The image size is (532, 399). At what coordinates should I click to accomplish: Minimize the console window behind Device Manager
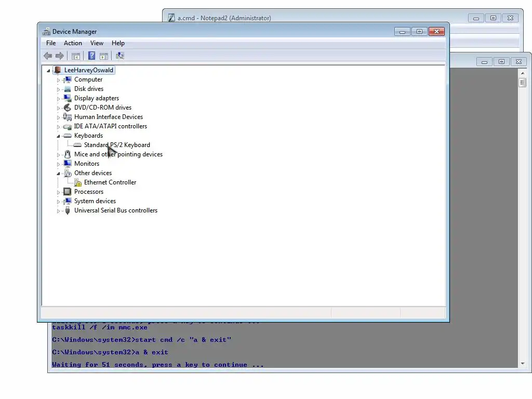tap(485, 62)
